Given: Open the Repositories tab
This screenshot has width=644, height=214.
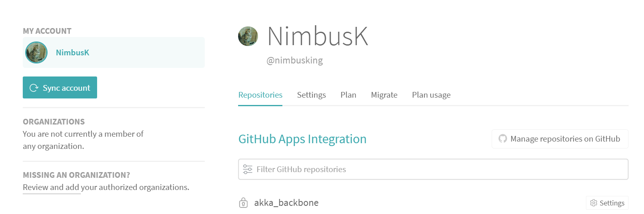Looking at the screenshot, I should coord(260,95).
